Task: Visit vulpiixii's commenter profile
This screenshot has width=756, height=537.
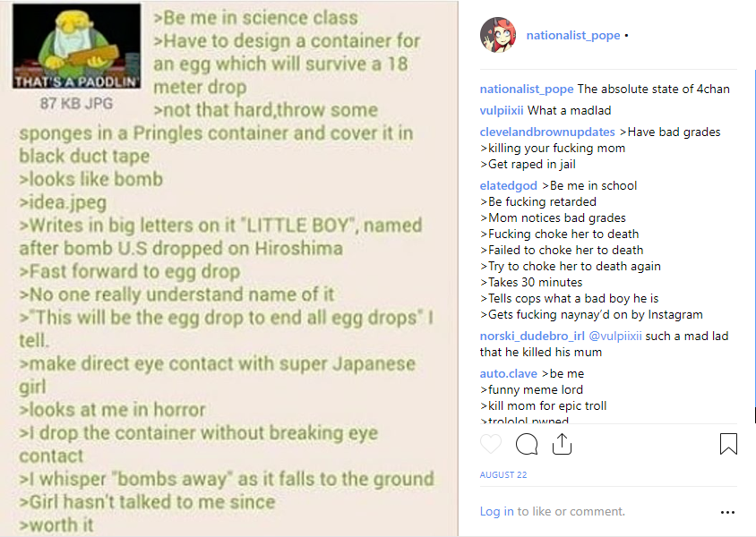Action: pyautogui.click(x=502, y=110)
